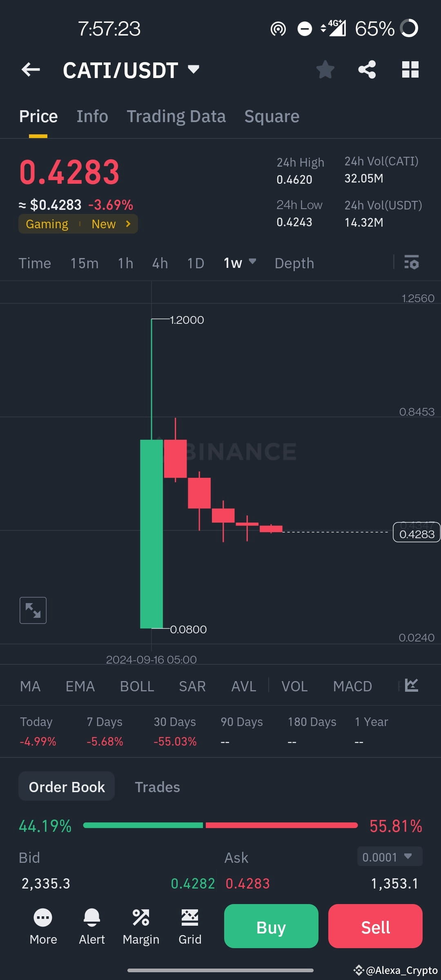Screen dimensions: 441x980
Task: Tap the back arrow to exit the chart
Action: click(30, 69)
